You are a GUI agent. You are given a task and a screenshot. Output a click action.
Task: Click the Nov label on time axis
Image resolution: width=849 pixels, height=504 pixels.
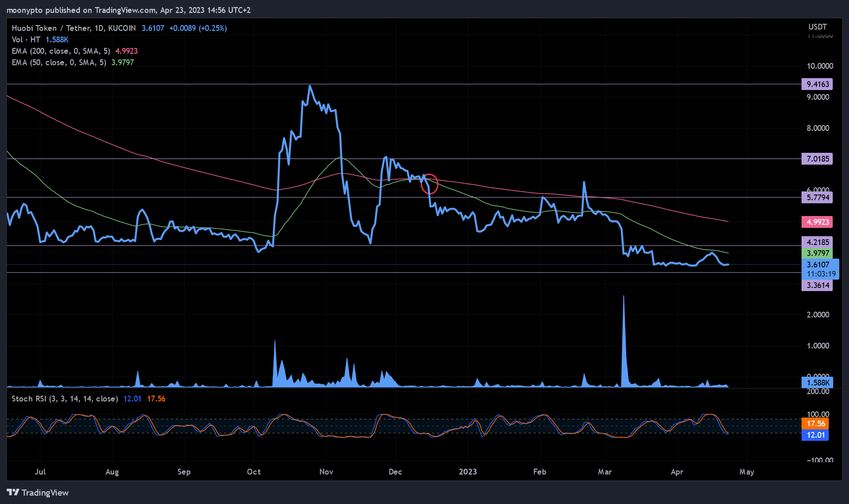click(x=326, y=472)
